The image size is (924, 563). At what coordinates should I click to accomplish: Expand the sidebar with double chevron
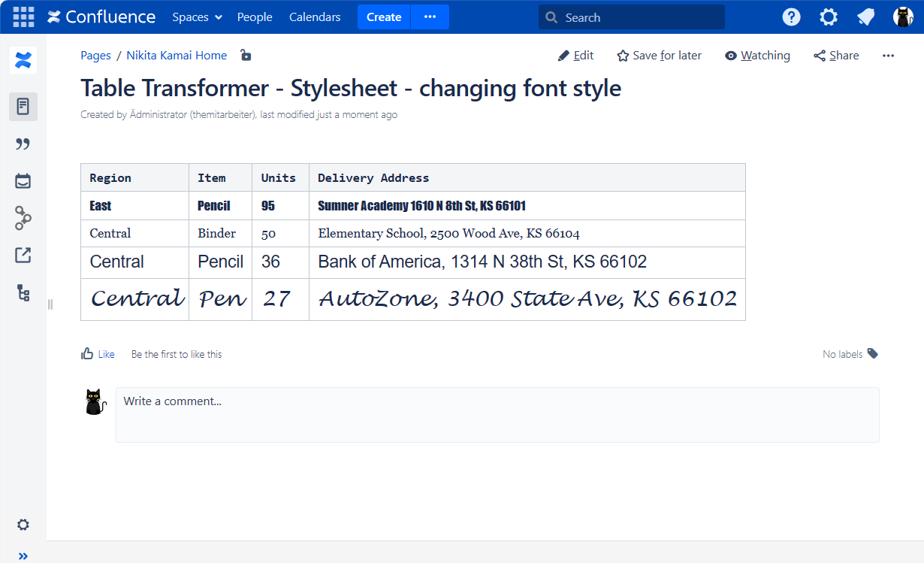(23, 556)
